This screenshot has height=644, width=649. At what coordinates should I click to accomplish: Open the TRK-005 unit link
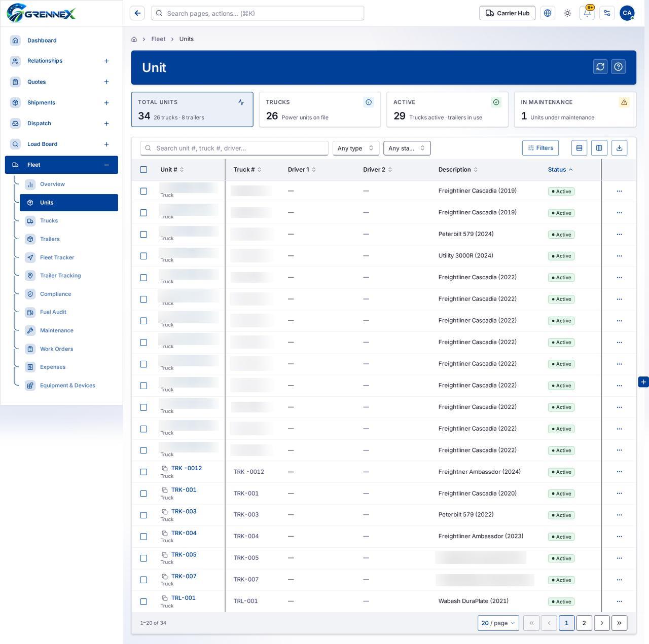[x=184, y=554]
